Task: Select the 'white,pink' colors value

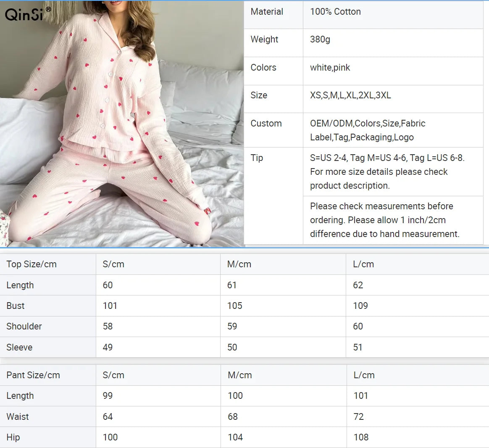Action: 330,68
